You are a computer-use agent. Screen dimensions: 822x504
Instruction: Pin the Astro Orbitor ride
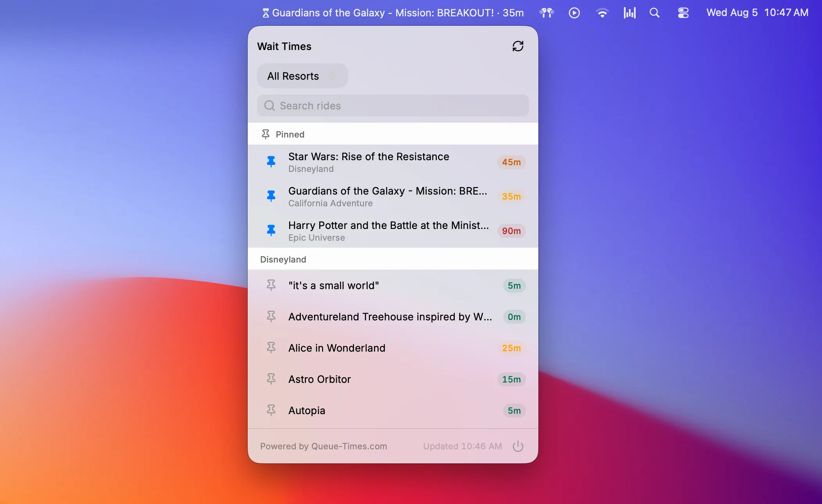[x=271, y=379]
